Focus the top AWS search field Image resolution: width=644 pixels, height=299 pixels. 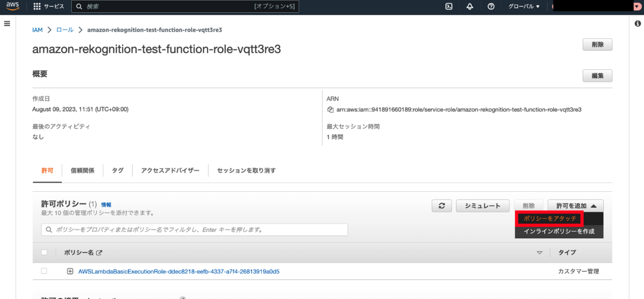point(185,6)
